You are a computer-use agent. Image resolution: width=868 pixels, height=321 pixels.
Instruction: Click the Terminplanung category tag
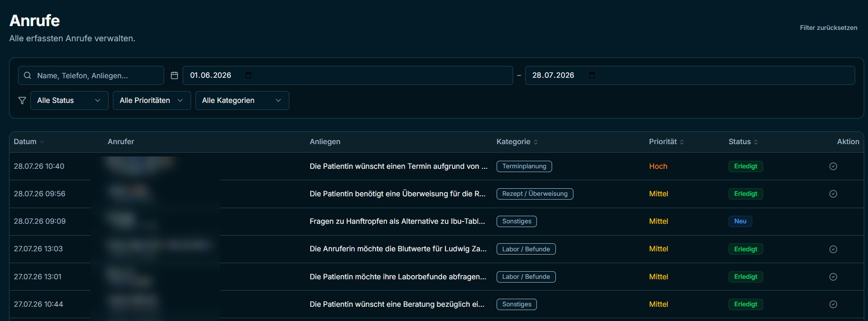tap(524, 166)
